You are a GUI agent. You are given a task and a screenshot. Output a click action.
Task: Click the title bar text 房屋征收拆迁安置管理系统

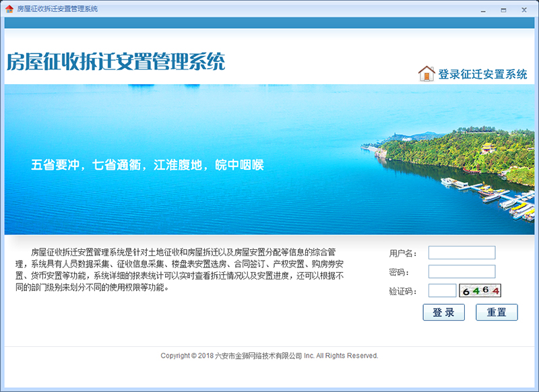[56, 9]
